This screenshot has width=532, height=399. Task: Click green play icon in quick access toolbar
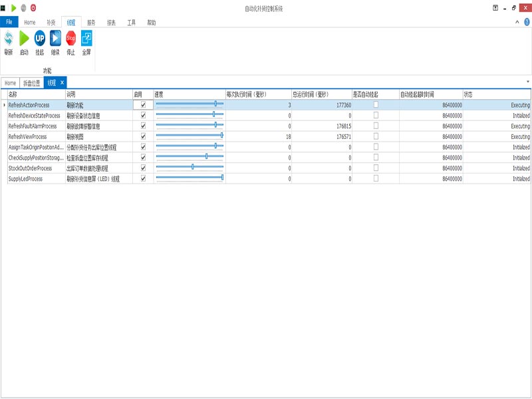[x=14, y=8]
